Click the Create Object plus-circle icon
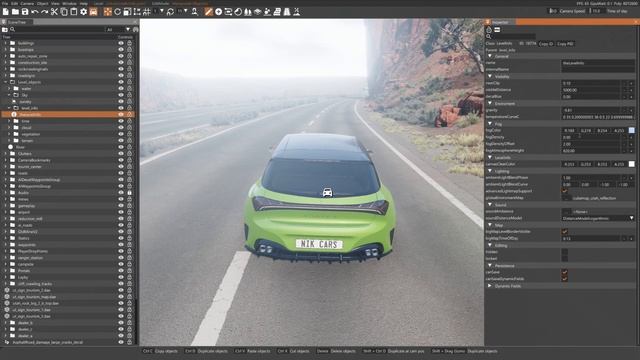640x360 pixels. pos(218,12)
